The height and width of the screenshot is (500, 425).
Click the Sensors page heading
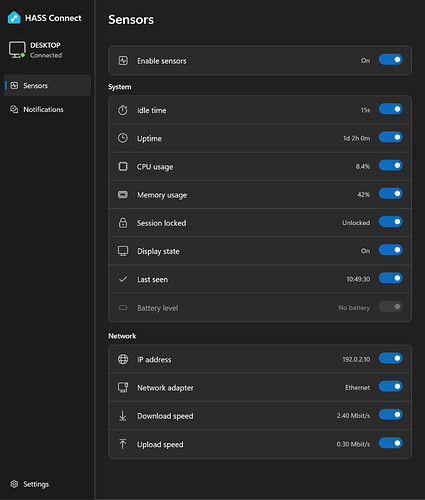(x=131, y=20)
